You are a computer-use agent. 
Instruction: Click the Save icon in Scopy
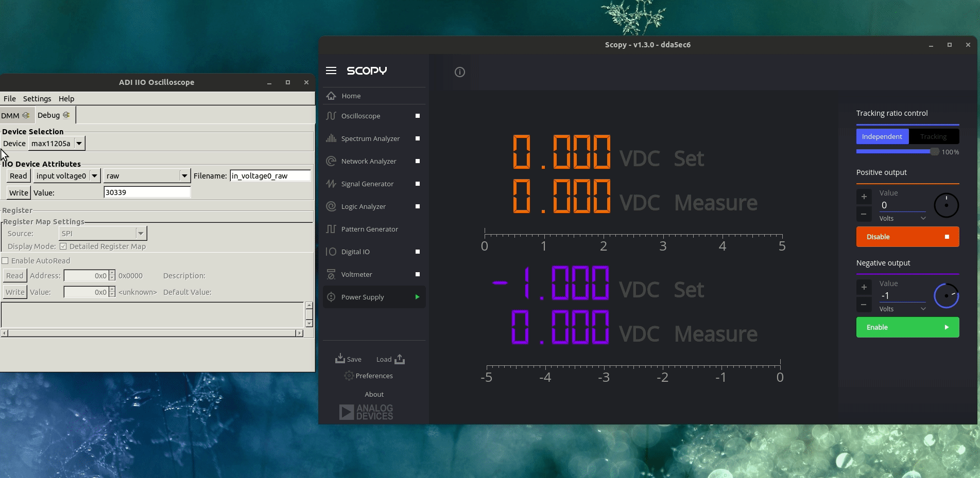coord(340,358)
